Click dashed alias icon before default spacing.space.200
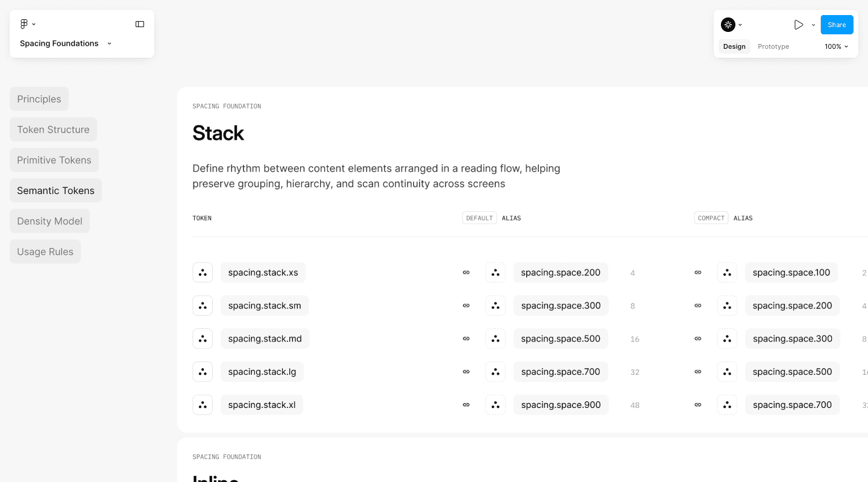 click(495, 272)
